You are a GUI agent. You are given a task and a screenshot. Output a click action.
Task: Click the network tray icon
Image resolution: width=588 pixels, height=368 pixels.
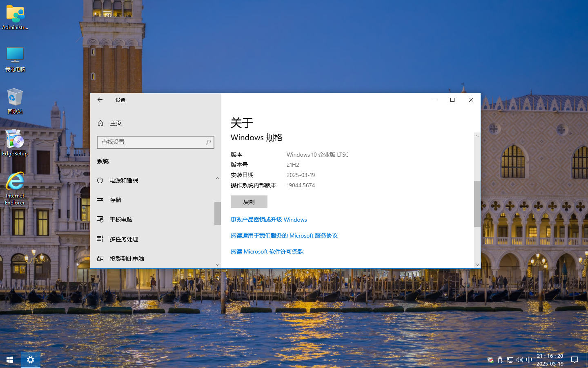pos(510,360)
